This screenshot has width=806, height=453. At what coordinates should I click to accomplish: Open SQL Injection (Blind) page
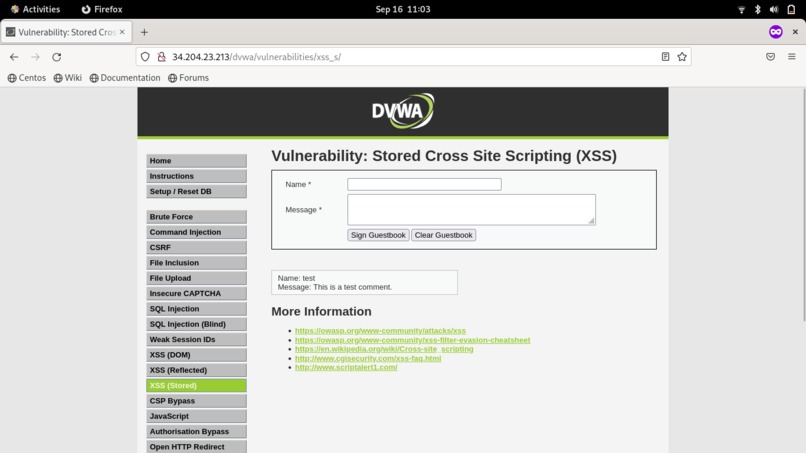coord(196,324)
